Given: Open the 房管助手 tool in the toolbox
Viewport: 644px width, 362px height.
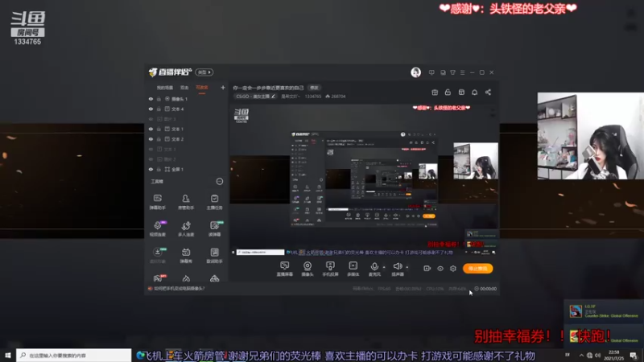Looking at the screenshot, I should (x=186, y=202).
